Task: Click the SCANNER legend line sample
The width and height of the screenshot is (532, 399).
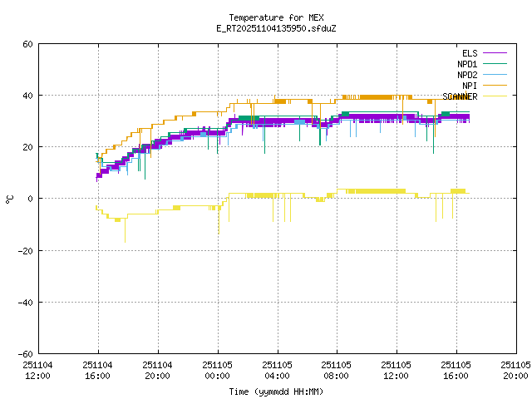Action: click(x=494, y=96)
